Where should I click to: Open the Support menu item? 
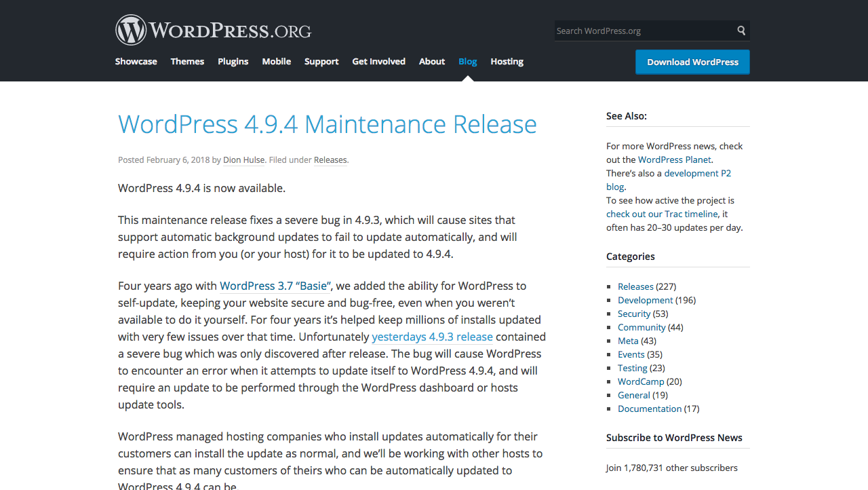pyautogui.click(x=321, y=61)
